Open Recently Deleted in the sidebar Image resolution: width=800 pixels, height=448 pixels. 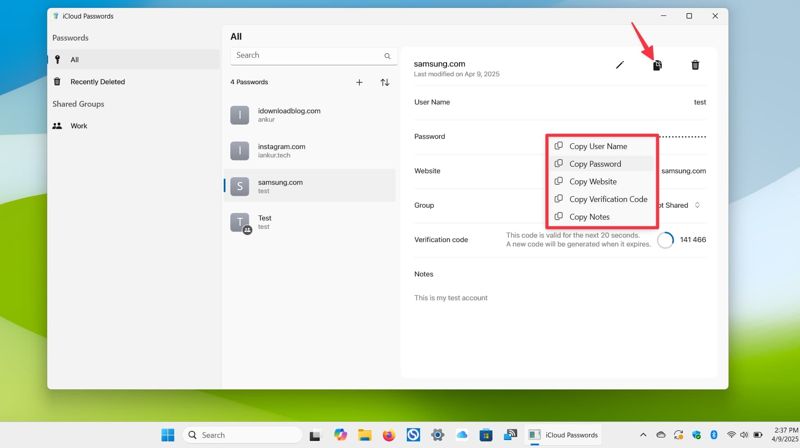coord(134,82)
